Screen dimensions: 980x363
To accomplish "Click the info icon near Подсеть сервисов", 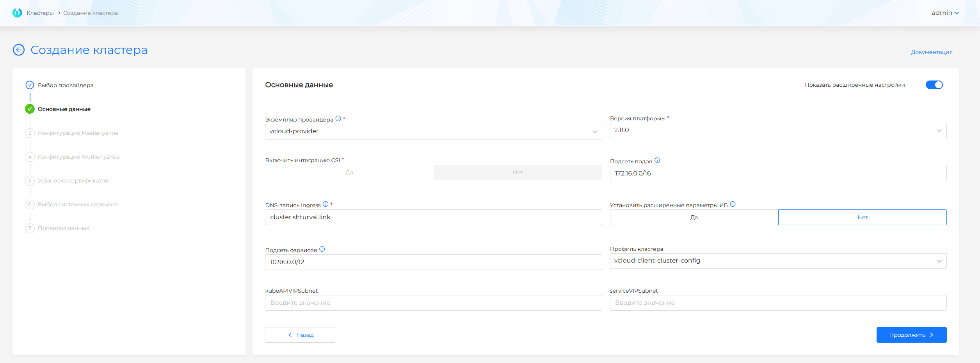I will tap(322, 249).
